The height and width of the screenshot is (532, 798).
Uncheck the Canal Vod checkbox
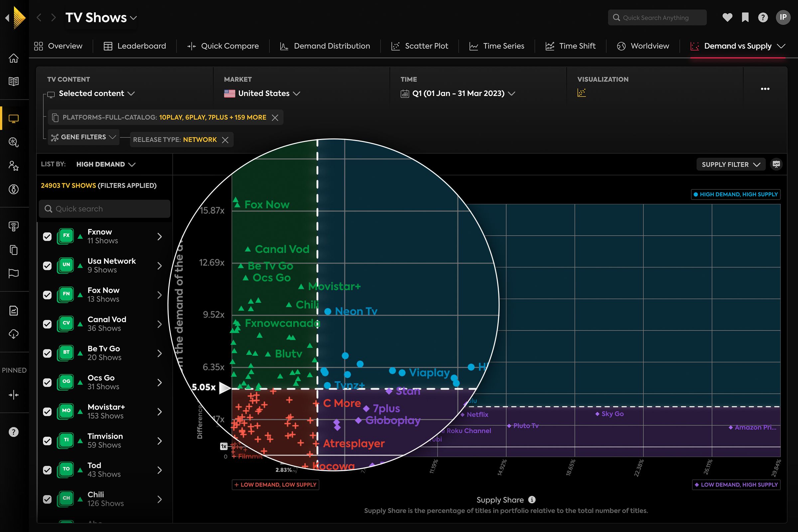[47, 324]
